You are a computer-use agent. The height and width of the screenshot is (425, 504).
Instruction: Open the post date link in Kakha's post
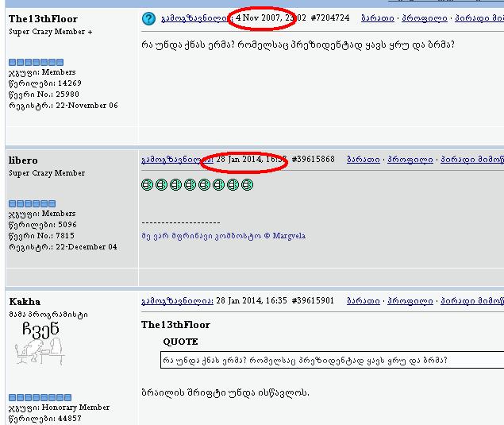(x=177, y=301)
